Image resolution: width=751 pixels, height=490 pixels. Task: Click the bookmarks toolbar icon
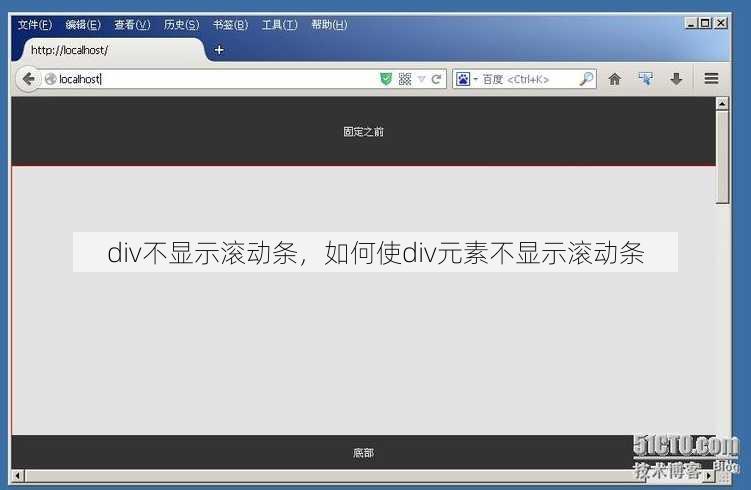click(x=645, y=79)
